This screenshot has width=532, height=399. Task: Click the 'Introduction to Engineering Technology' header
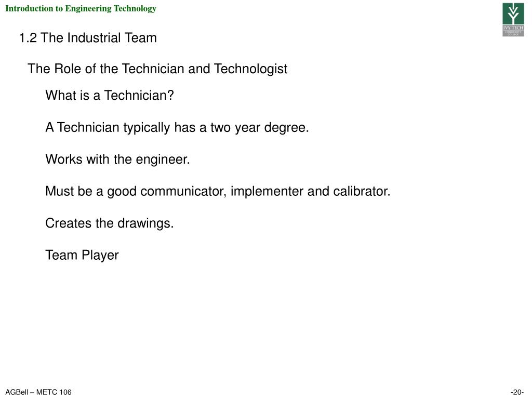pos(81,8)
